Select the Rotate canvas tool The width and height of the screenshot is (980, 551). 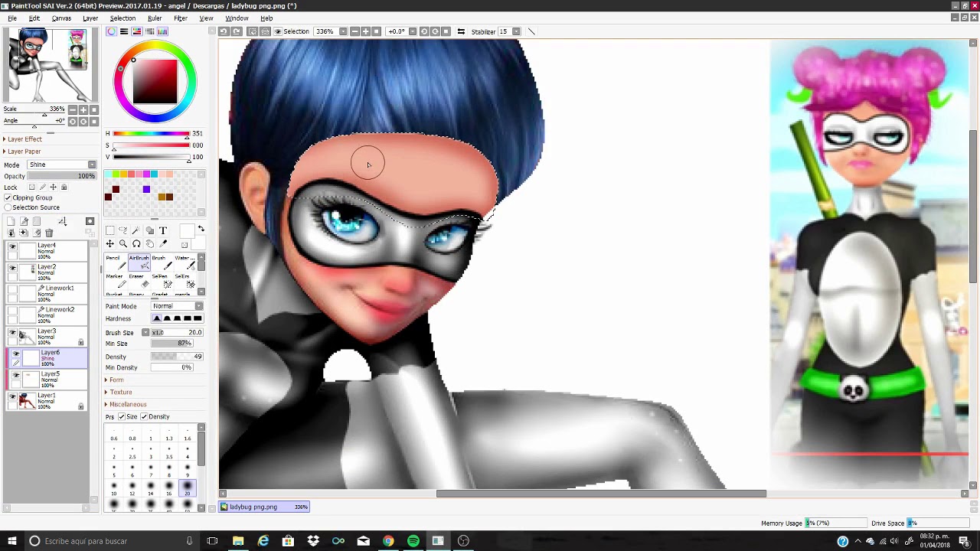136,244
